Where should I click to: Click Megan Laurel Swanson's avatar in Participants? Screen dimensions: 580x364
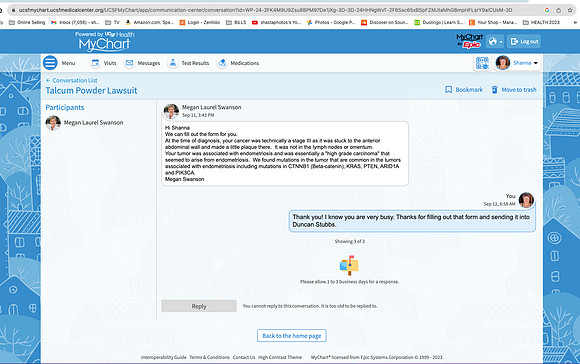[x=53, y=123]
